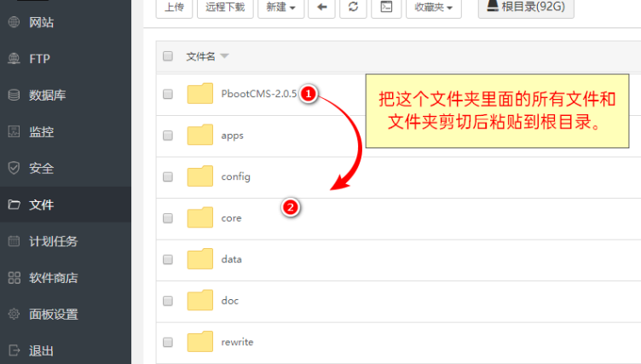Screen dimensions: 641x364
Task: Click the data folder icon
Action: [x=200, y=258]
